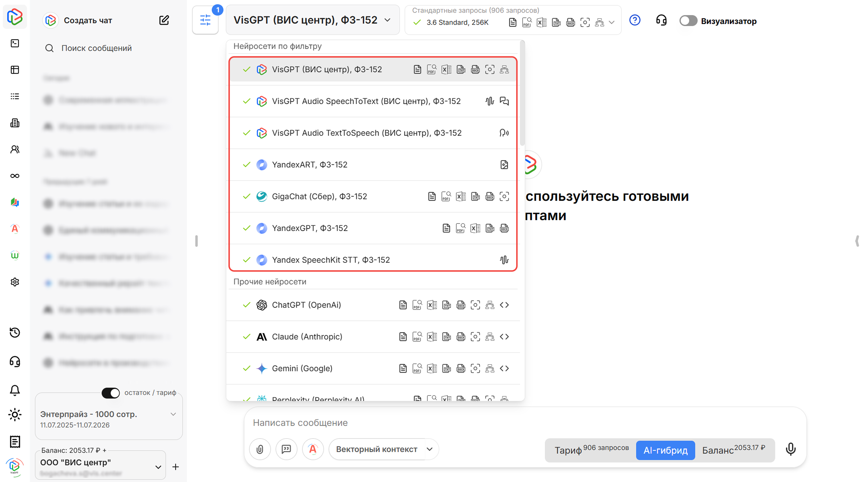Click the green W icon in sidebar
868x482 pixels.
[x=15, y=255]
